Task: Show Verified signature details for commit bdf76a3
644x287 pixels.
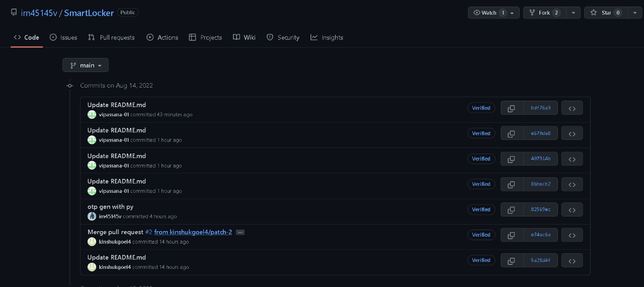Action: coord(481,108)
